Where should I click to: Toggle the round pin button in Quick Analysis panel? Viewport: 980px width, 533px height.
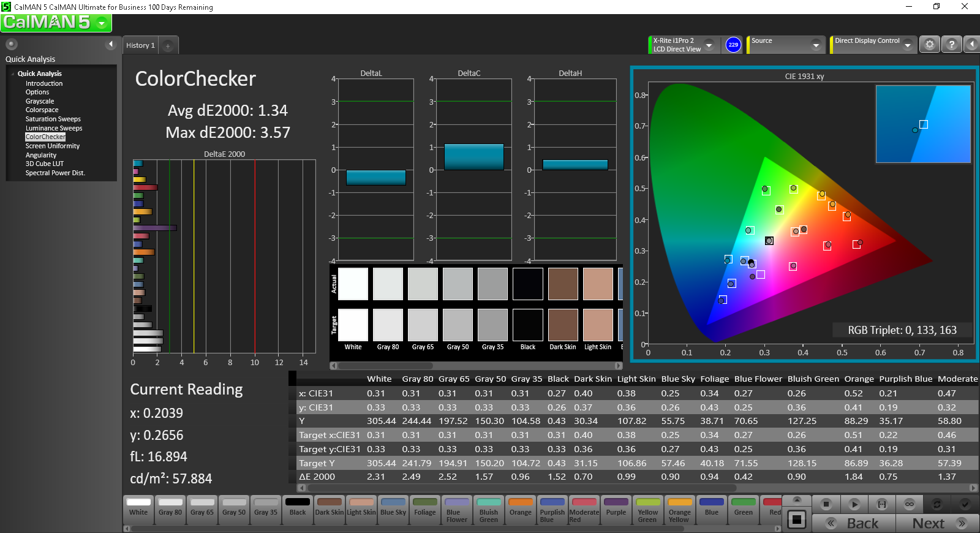12,44
